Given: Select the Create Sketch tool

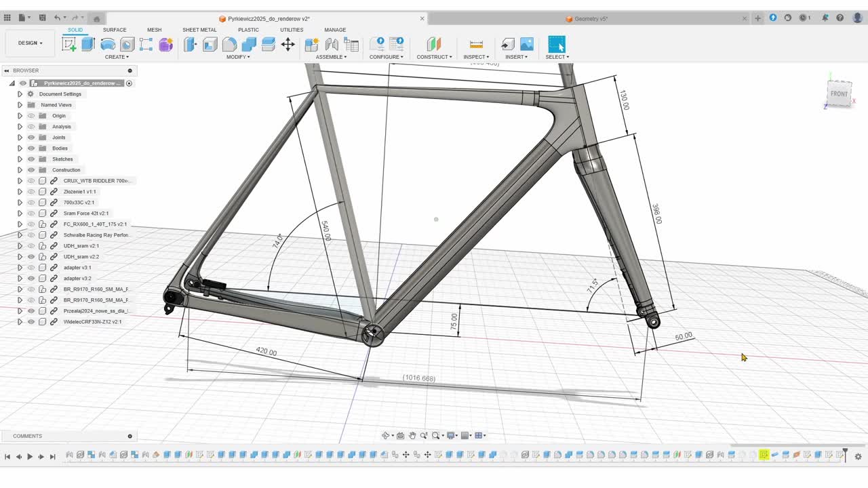Looking at the screenshot, I should 69,44.
